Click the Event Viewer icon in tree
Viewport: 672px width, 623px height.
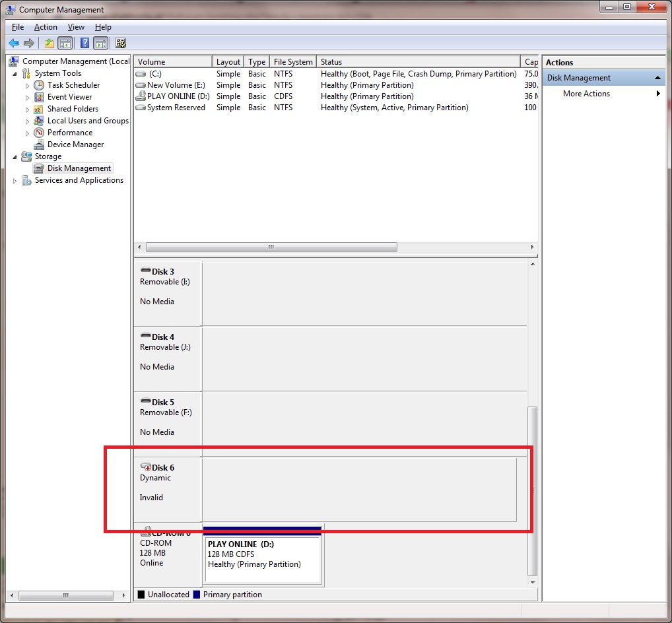(39, 97)
